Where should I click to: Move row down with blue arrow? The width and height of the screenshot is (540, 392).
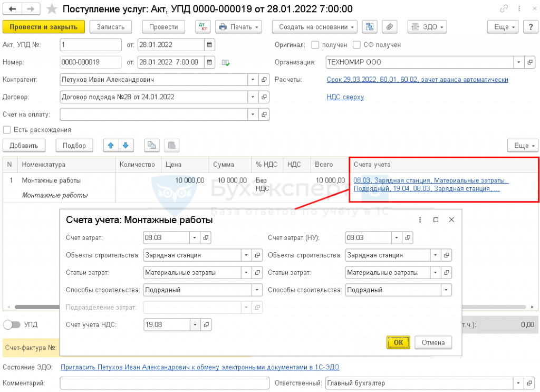pyautogui.click(x=125, y=145)
